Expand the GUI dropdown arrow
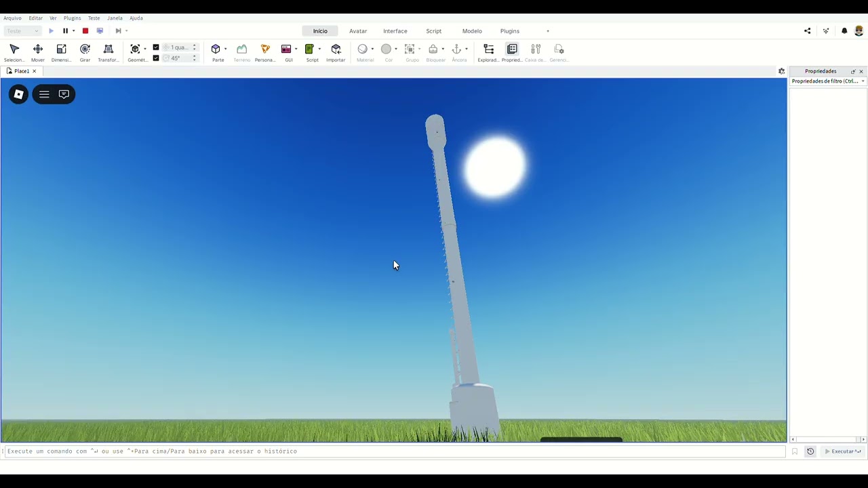This screenshot has width=868, height=488. [x=296, y=49]
